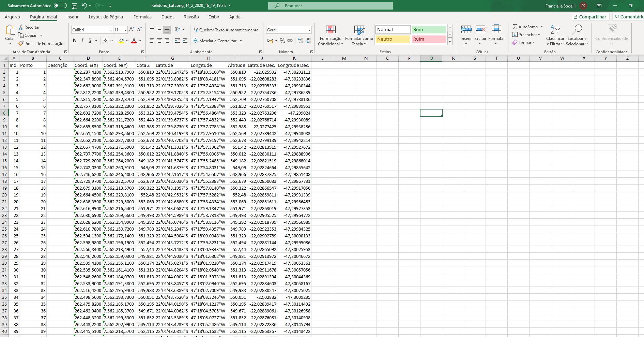This screenshot has width=644, height=337.
Task: Toggle bold (N) formatting
Action: (75, 41)
